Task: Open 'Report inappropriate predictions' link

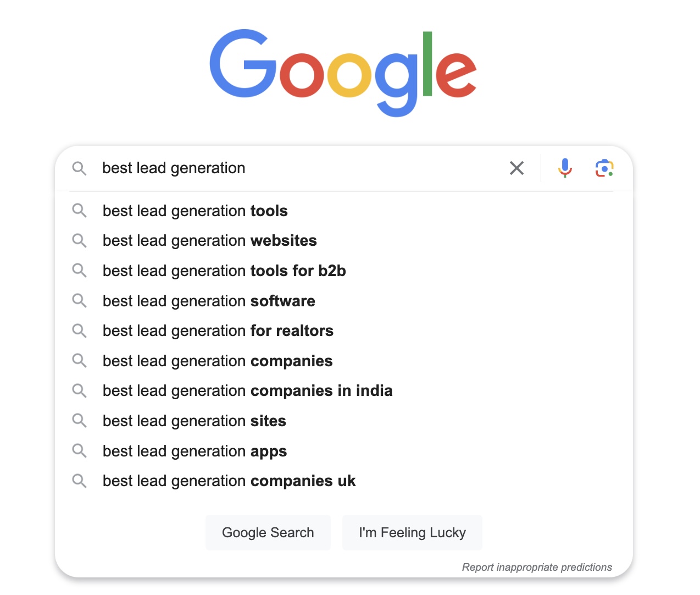Action: pyautogui.click(x=537, y=567)
